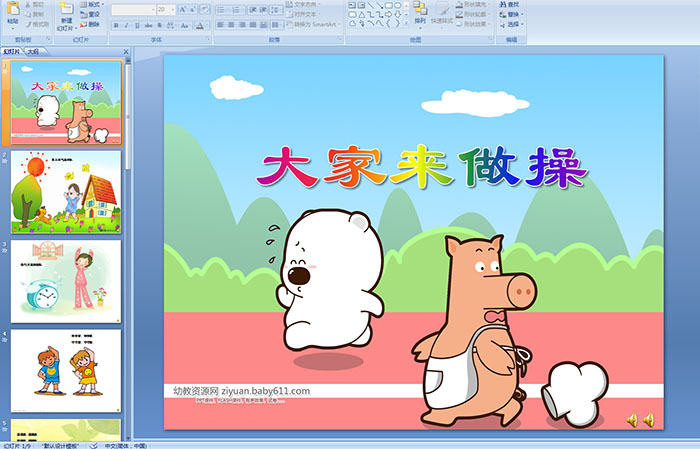
Task: Toggle Center text alignment
Action: (x=231, y=25)
